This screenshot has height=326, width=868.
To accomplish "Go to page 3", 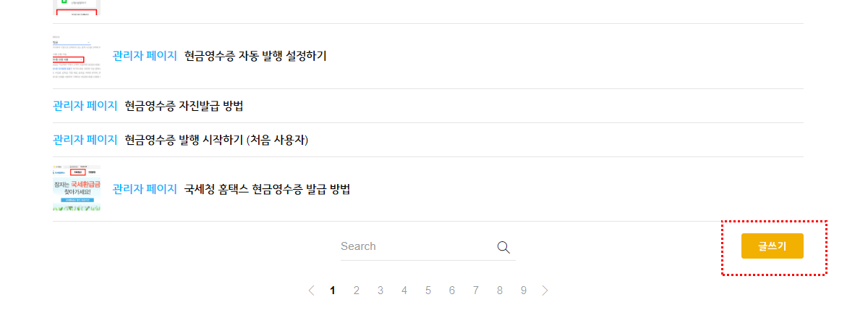I will click(380, 291).
